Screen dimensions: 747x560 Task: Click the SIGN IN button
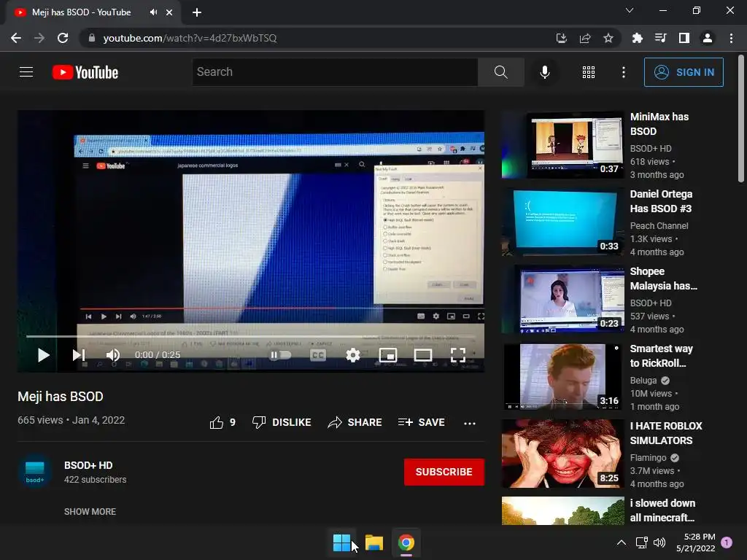coord(684,72)
